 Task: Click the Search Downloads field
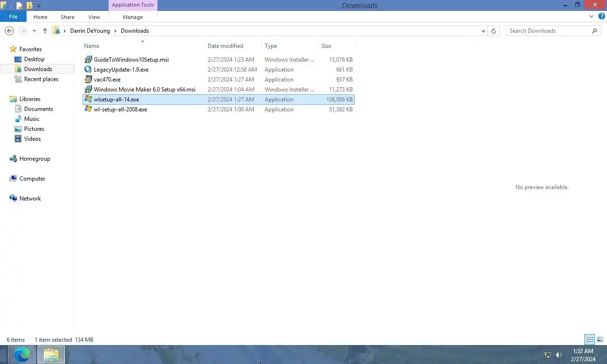pos(549,31)
